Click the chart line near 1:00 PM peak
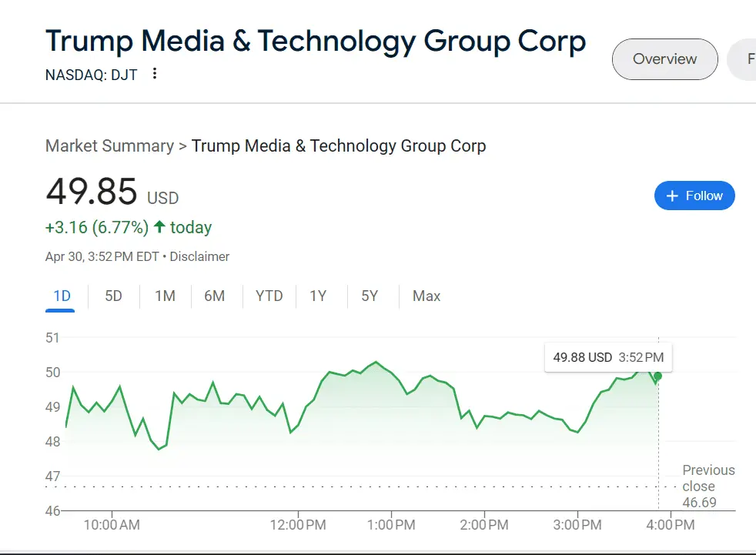This screenshot has height=555, width=756. 376,362
